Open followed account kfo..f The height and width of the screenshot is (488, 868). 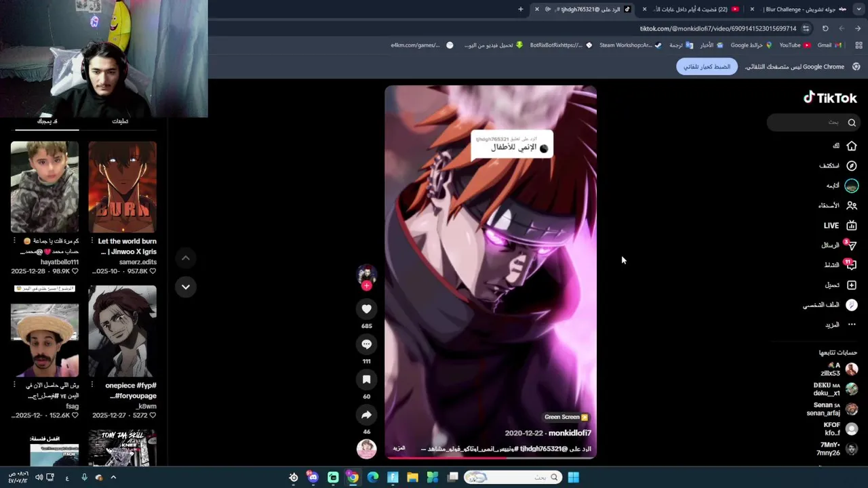pos(841,429)
